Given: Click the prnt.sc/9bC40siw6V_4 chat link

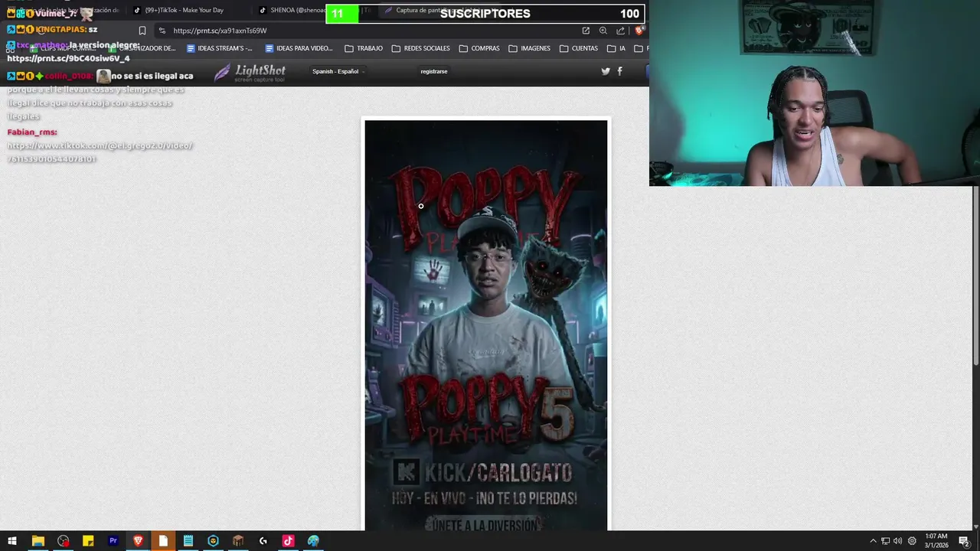Looking at the screenshot, I should pyautogui.click(x=68, y=58).
